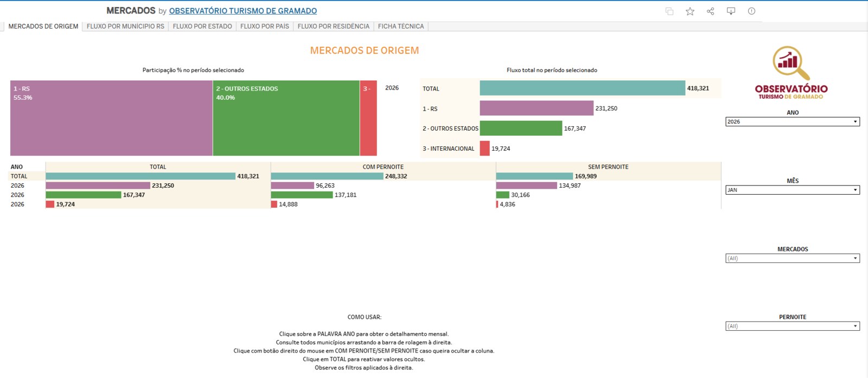
Task: Click the green COM PERNOITE bar 137,181
Action: [302, 195]
